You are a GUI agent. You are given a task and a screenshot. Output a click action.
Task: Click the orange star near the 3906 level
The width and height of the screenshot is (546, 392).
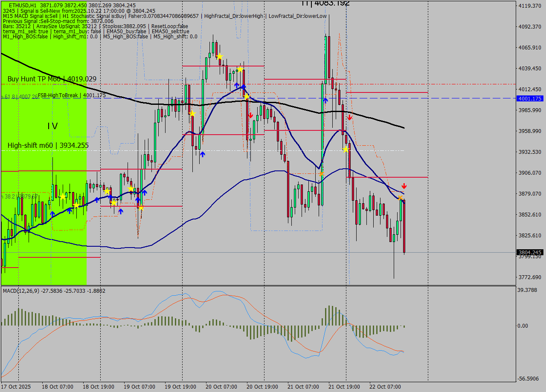click(x=321, y=174)
